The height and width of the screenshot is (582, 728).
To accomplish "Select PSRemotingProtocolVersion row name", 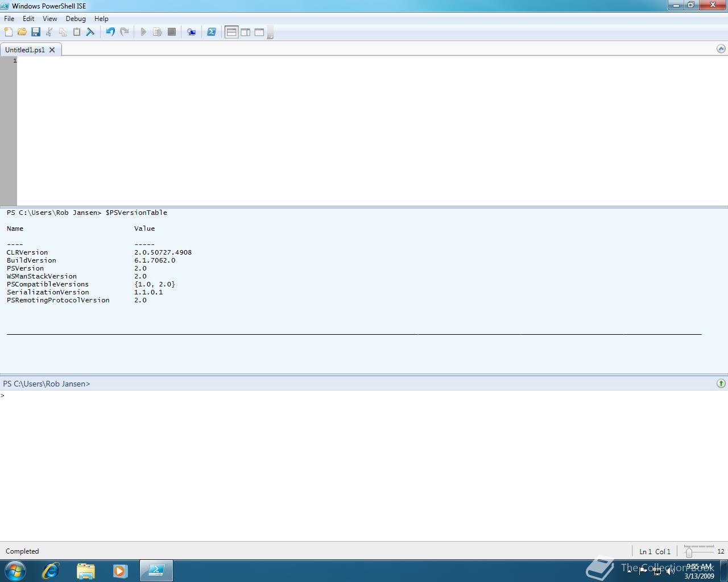I will 58,300.
